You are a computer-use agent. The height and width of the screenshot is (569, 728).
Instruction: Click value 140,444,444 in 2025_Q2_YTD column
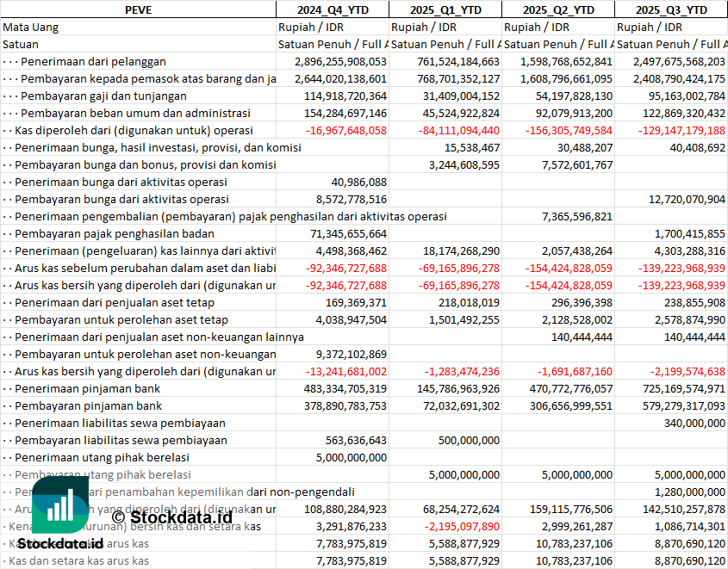582,337
